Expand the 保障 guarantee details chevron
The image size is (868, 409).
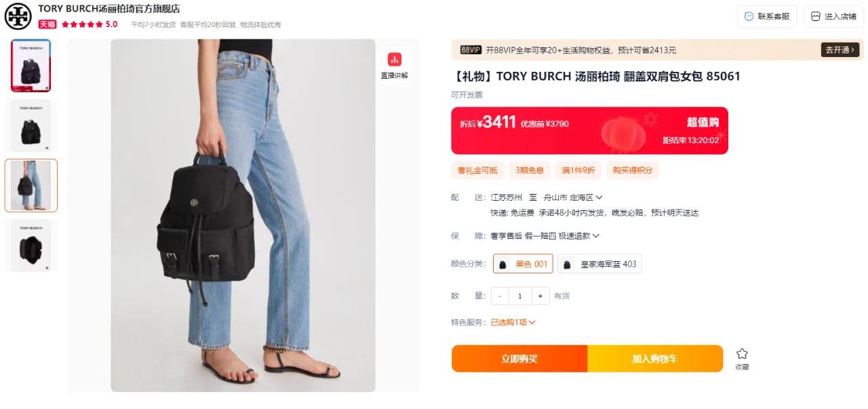click(x=596, y=236)
